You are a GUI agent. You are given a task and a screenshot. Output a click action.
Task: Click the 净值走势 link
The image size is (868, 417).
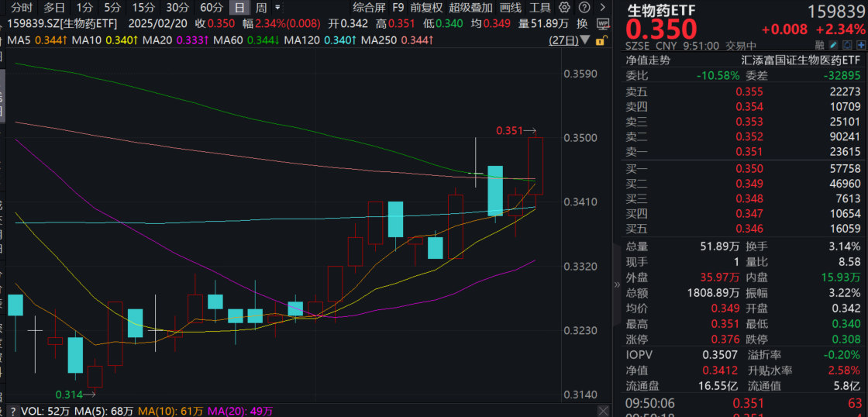649,60
